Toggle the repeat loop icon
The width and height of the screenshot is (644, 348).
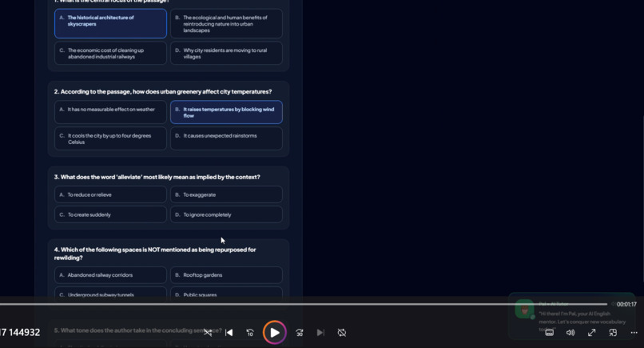342,332
